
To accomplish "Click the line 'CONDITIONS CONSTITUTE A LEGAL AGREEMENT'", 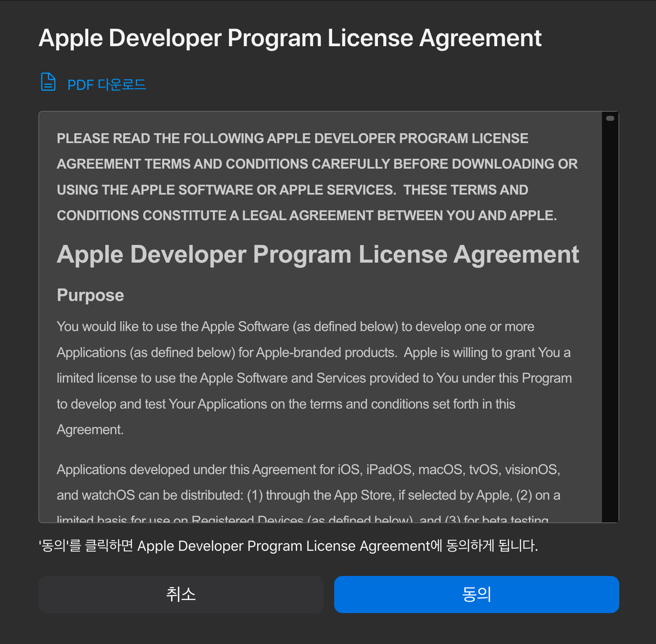I will point(307,216).
